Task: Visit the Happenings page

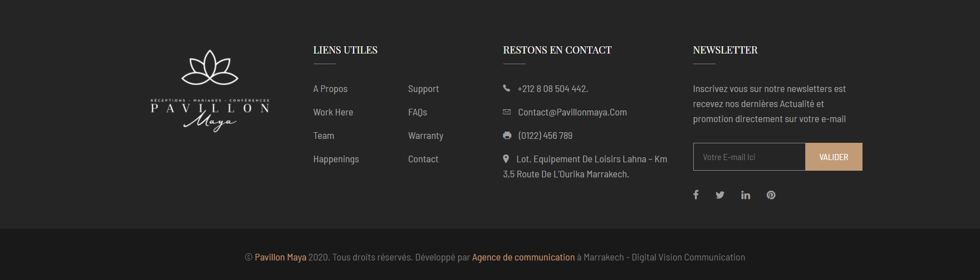Action: point(336,159)
